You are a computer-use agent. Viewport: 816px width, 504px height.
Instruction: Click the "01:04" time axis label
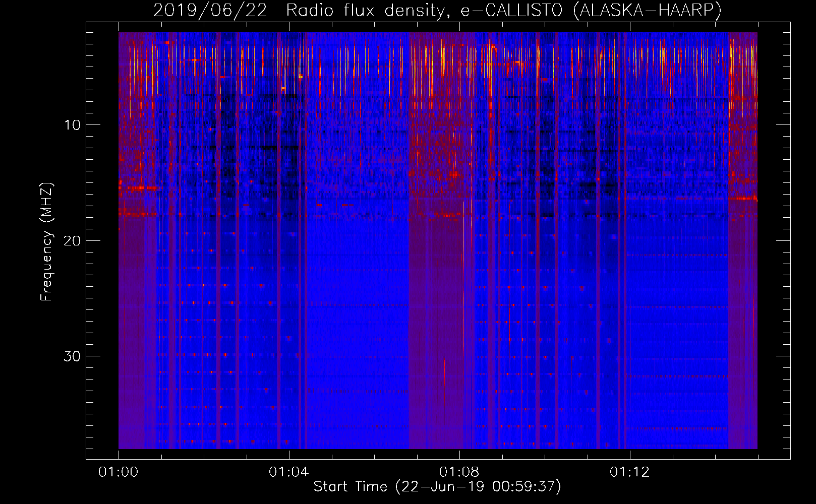(289, 472)
